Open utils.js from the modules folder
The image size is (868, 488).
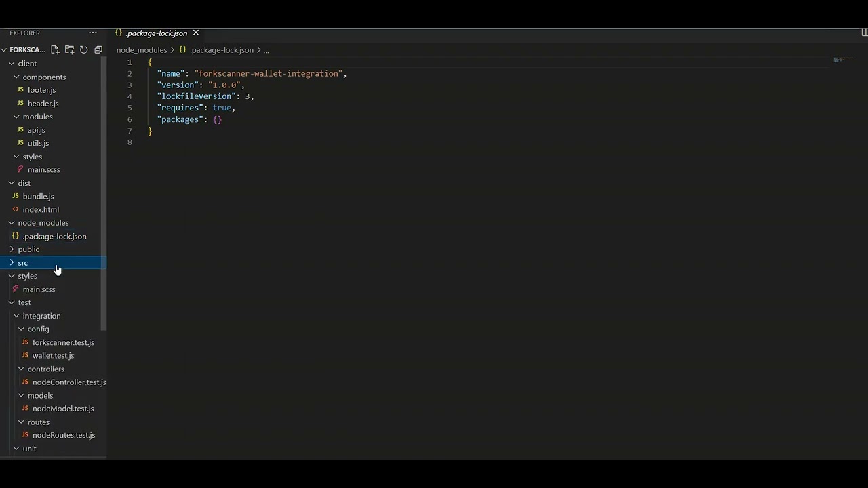(x=38, y=143)
